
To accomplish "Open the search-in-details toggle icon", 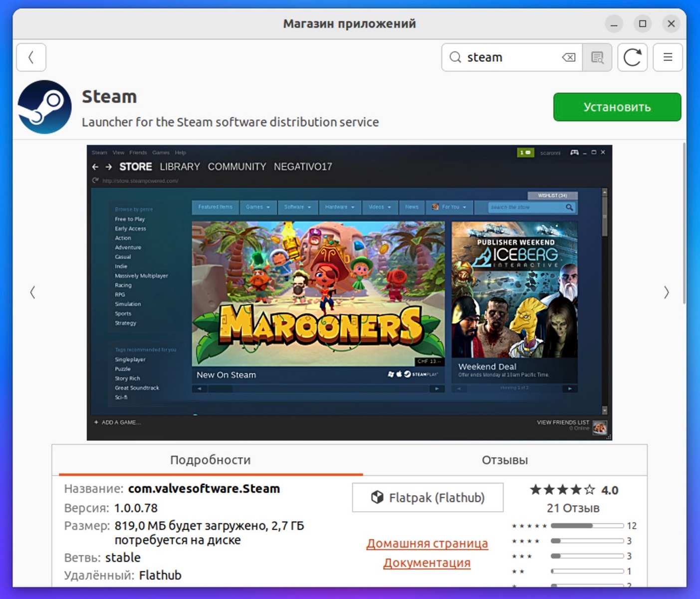I will [x=597, y=57].
